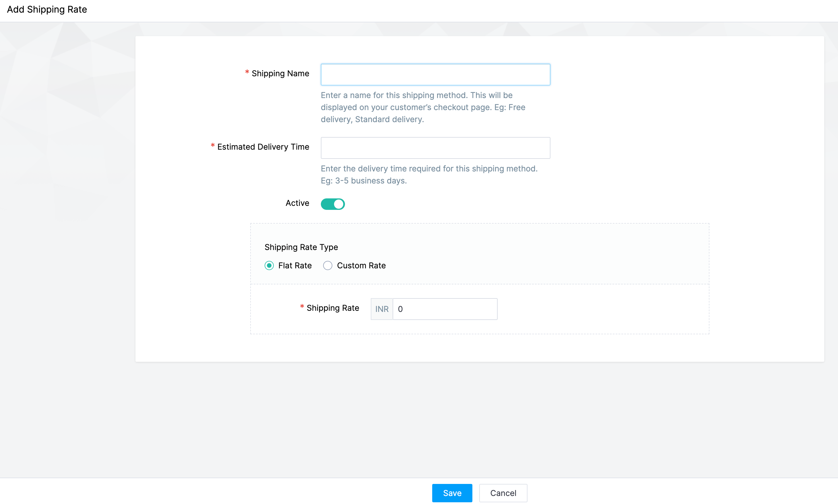Viewport: 838px width, 504px height.
Task: Click the Flat Rate label text
Action: point(295,265)
